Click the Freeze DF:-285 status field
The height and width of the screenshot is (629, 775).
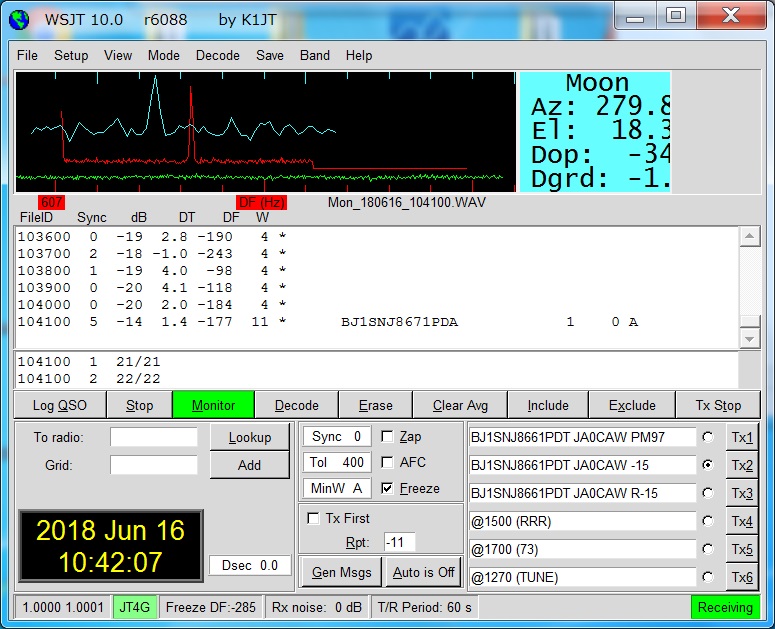pyautogui.click(x=211, y=607)
